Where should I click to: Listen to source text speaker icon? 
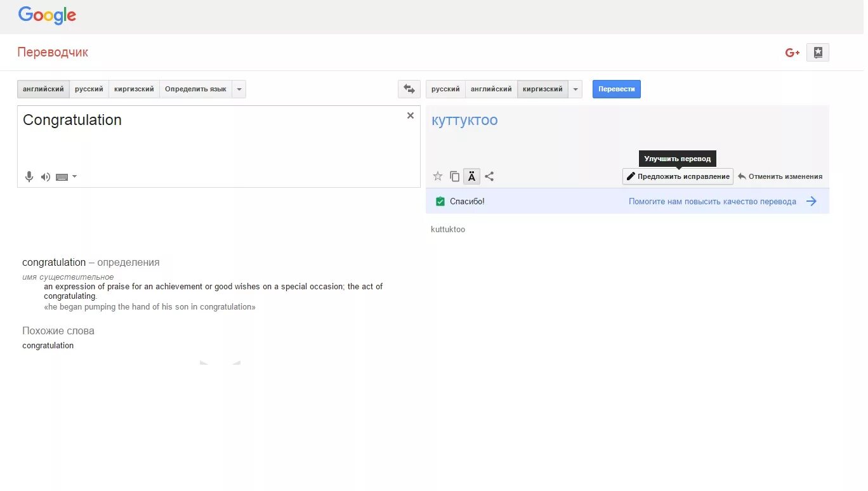pos(46,177)
